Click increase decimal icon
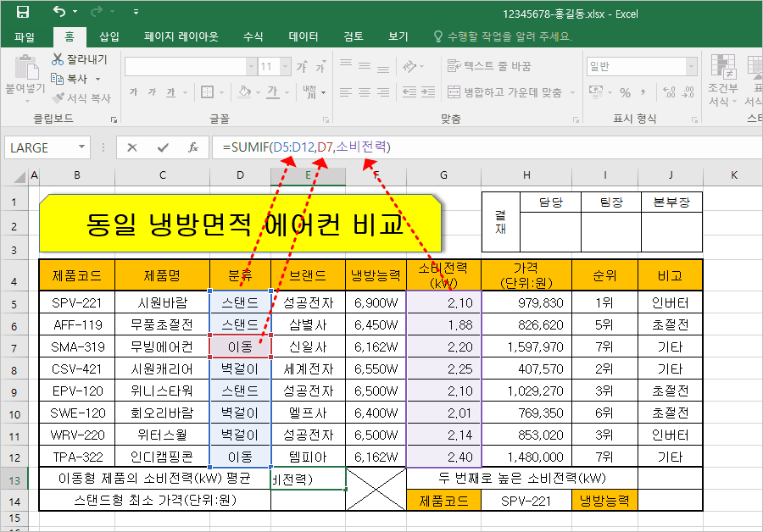Image resolution: width=763 pixels, height=532 pixels. click(669, 91)
